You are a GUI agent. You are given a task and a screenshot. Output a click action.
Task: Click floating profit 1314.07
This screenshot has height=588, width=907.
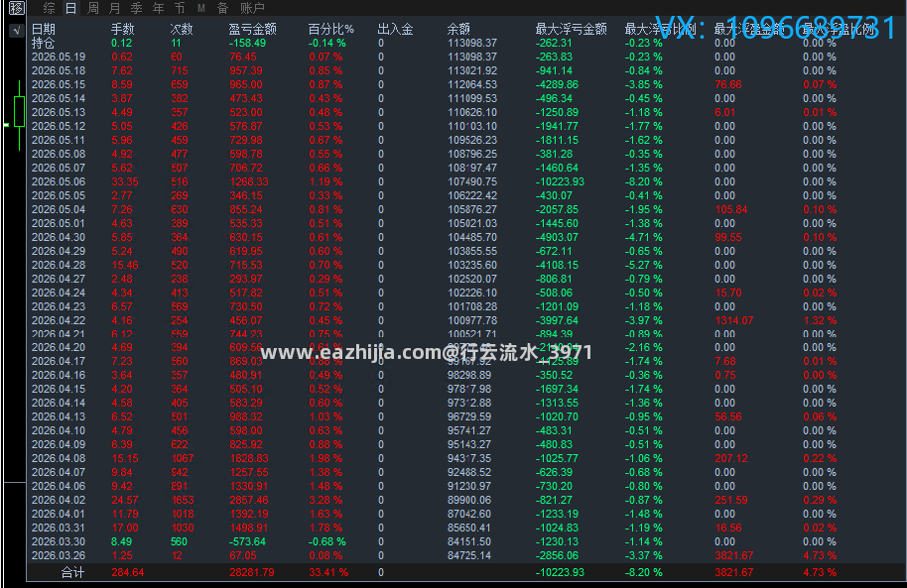point(734,320)
